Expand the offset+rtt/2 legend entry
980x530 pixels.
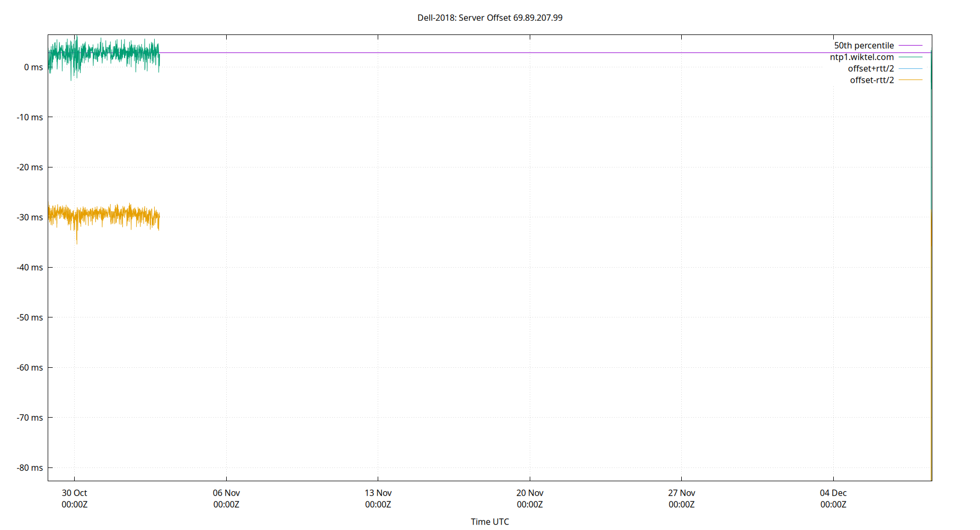tap(871, 68)
